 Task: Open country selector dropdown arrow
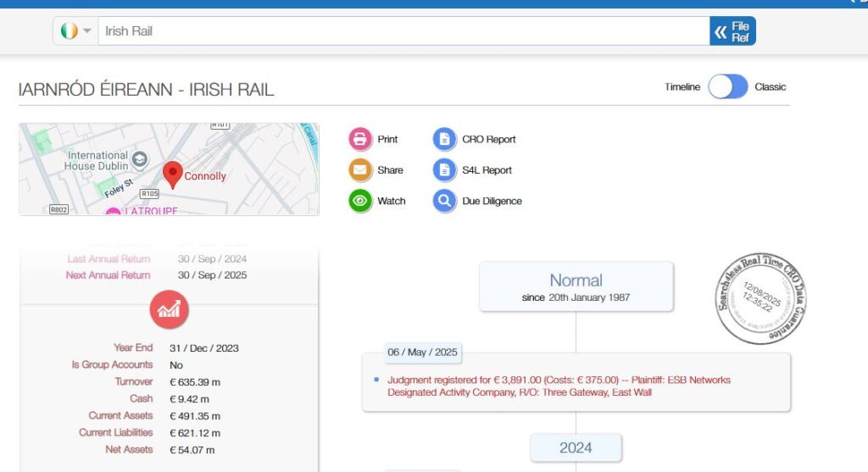(x=87, y=31)
